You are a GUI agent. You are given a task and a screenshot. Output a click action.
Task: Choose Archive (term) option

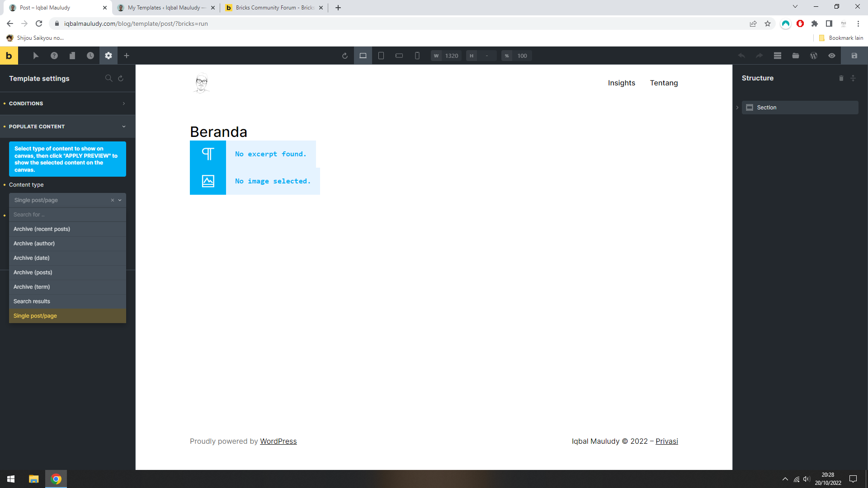(67, 287)
